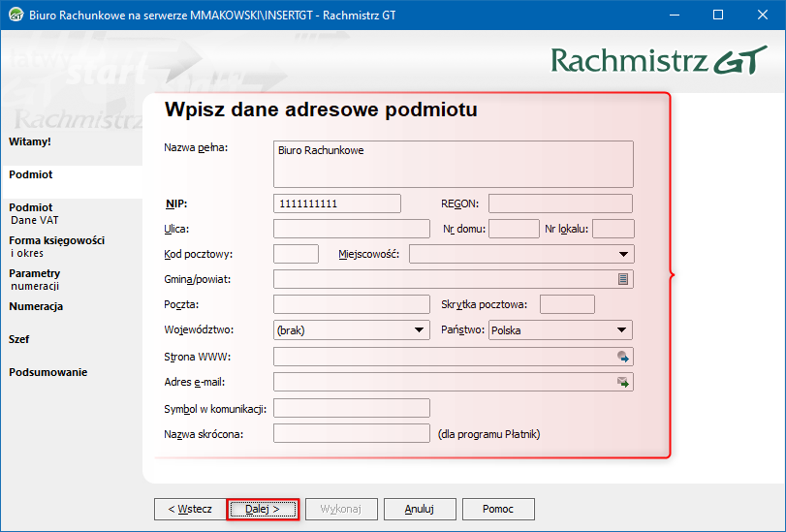Expand the Województwo dropdown showing (brak)
Screen dimensions: 786x532
419,329
